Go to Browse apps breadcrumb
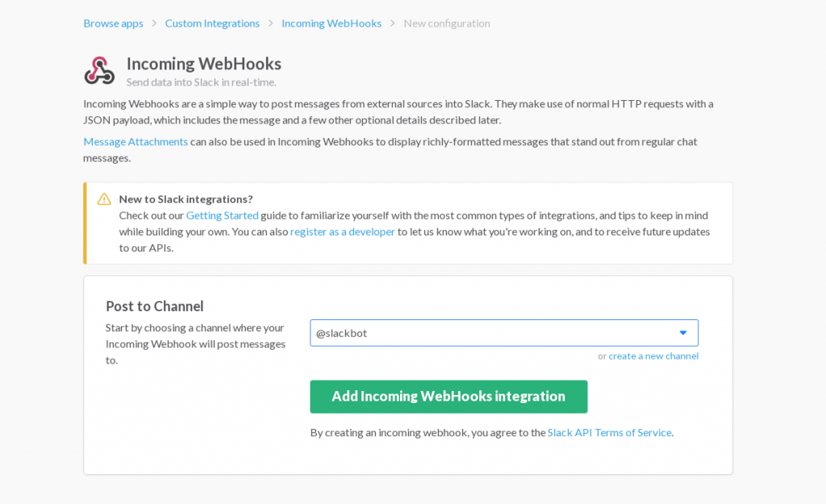This screenshot has width=826, height=504. (113, 23)
